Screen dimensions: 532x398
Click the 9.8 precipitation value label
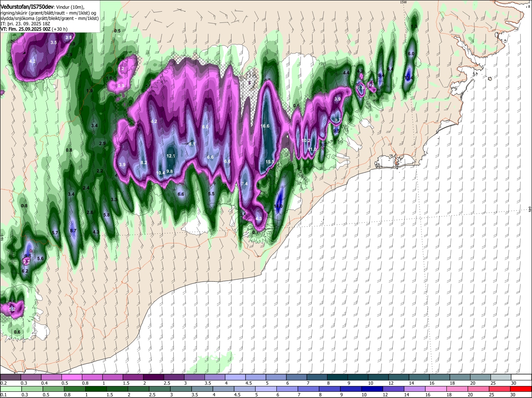point(170,171)
